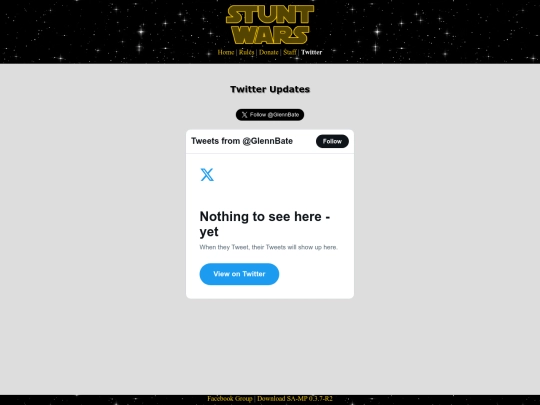Click the X icon on Follow @GlennBate button

(x=244, y=115)
